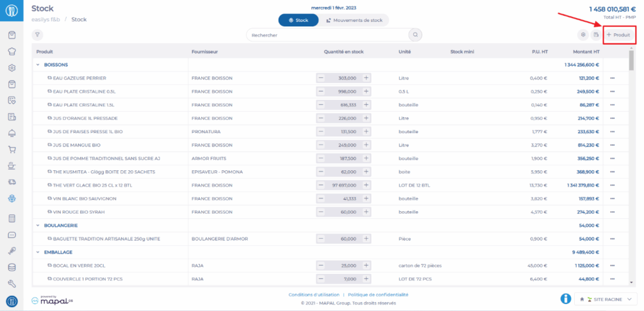Click the export icon beside Produit button

(x=595, y=35)
